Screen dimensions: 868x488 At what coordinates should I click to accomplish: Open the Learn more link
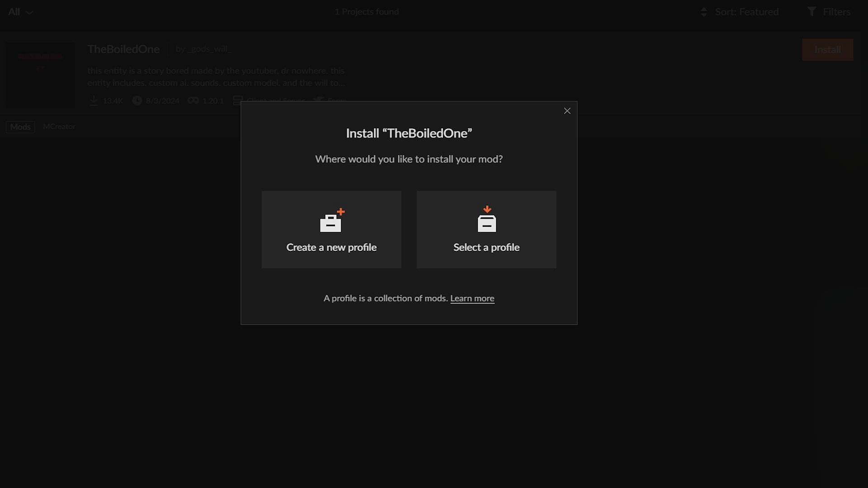[472, 299]
